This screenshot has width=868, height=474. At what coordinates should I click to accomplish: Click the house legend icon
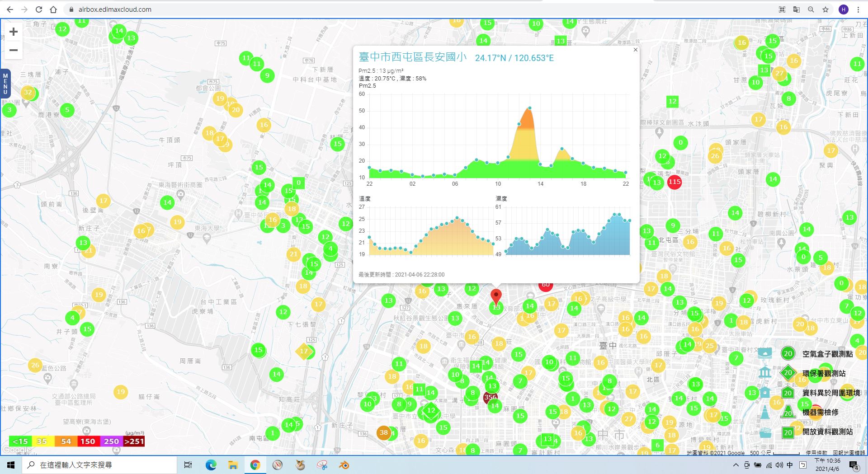click(x=765, y=392)
